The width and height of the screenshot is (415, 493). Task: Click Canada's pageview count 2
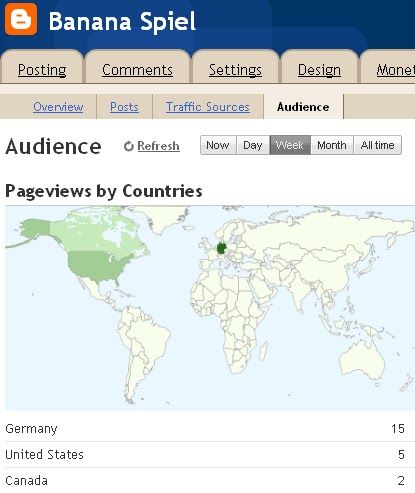[x=401, y=481]
